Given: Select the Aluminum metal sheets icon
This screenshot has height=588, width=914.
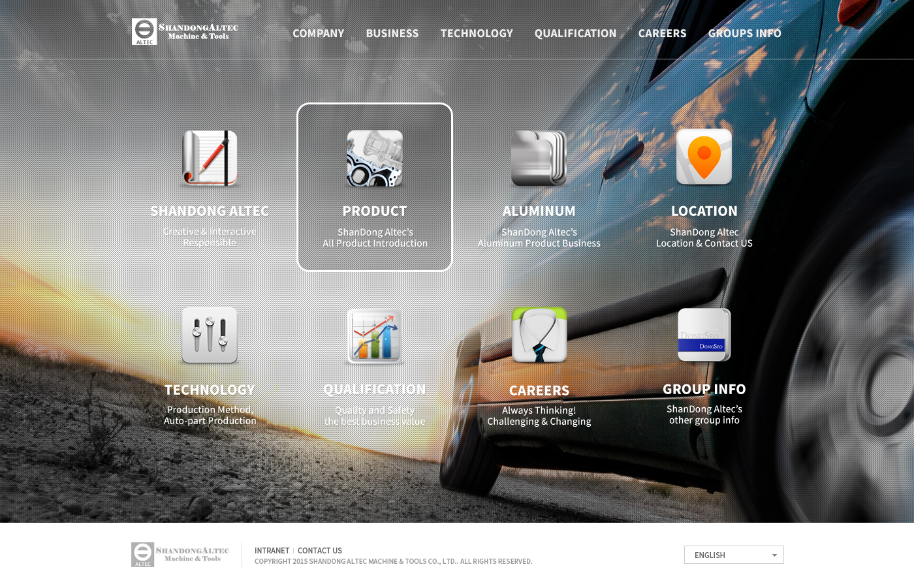Looking at the screenshot, I should click(x=539, y=158).
